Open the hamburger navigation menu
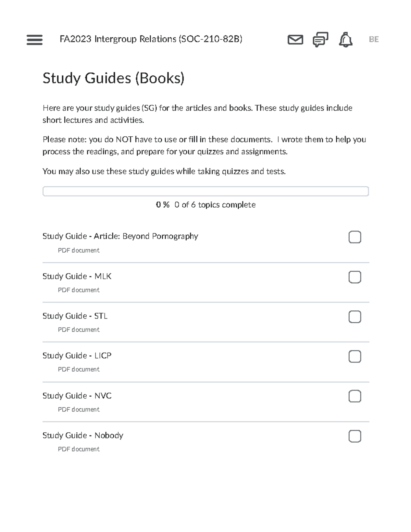Image resolution: width=411 pixels, height=532 pixels. tap(34, 40)
